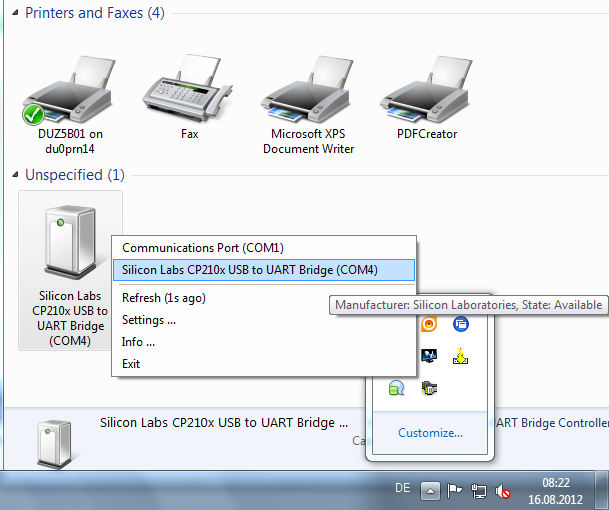Image resolution: width=609 pixels, height=510 pixels.
Task: Click the 'ART Bridge Controller' text in details pane
Action: click(552, 423)
